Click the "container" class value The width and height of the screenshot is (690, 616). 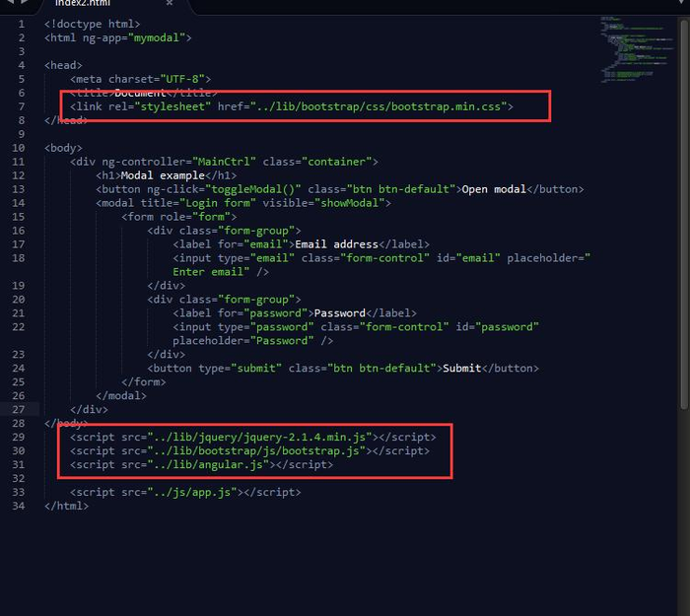pyautogui.click(x=337, y=162)
